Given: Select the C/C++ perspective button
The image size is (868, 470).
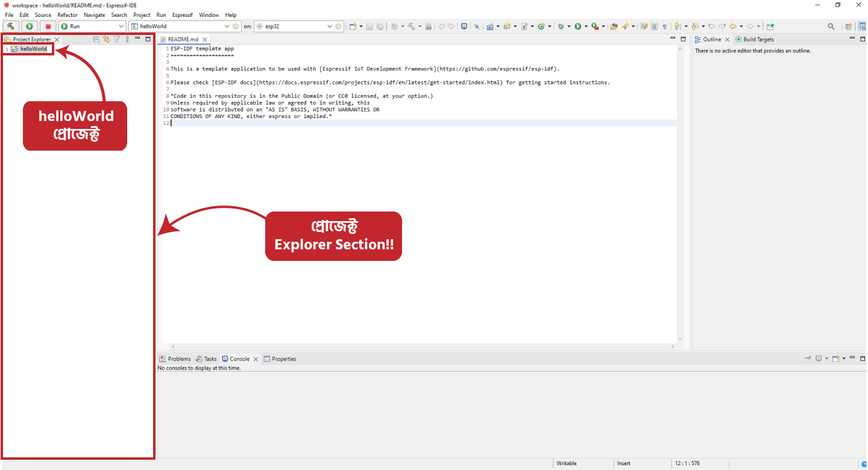Looking at the screenshot, I should [863, 27].
